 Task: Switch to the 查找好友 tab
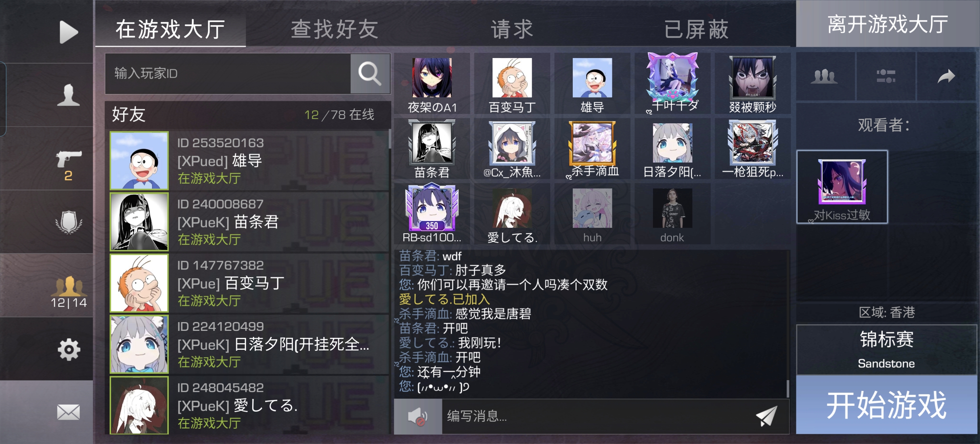click(335, 29)
